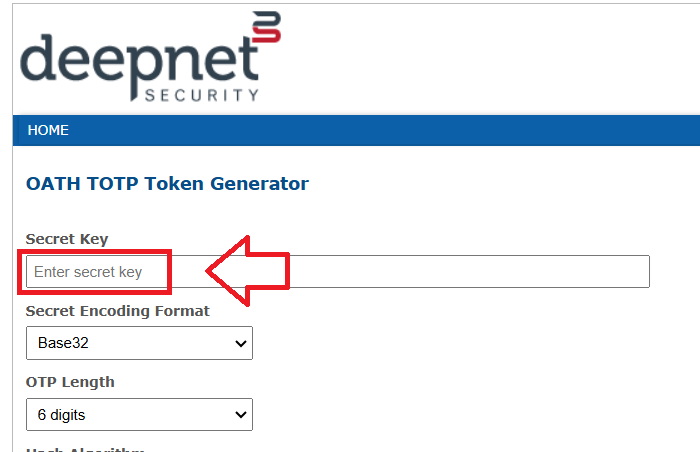
Task: Click the Secret Encoding Format label
Action: tap(118, 310)
